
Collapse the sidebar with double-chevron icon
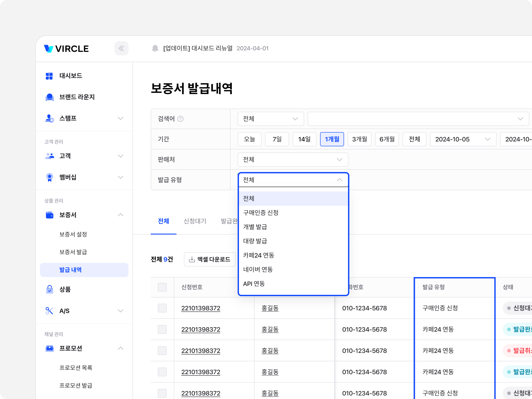tap(121, 48)
